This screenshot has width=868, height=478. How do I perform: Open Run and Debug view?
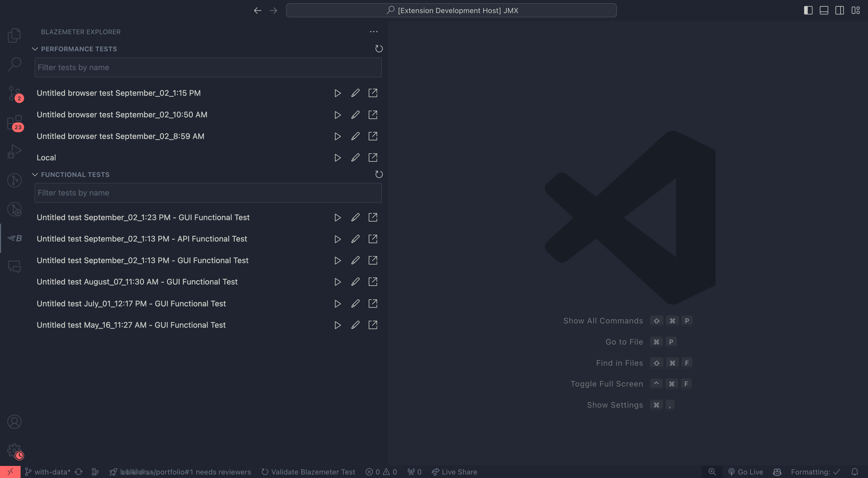(x=14, y=151)
